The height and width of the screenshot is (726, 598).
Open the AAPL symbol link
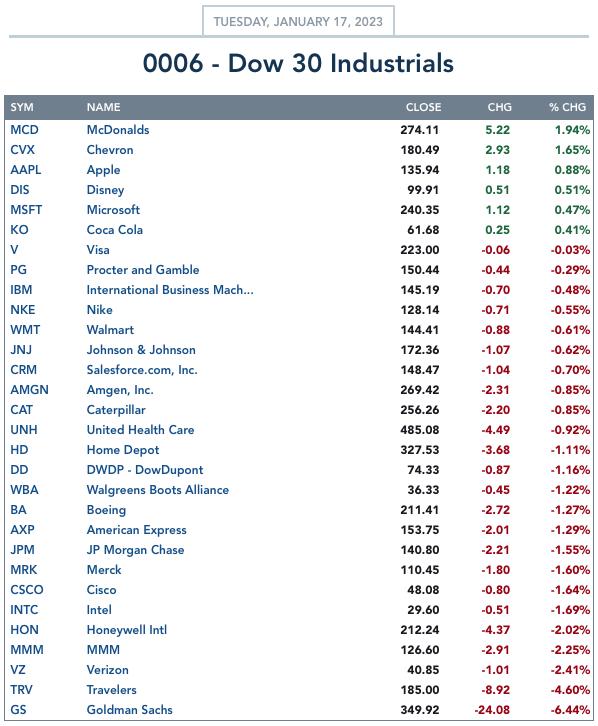tap(25, 169)
